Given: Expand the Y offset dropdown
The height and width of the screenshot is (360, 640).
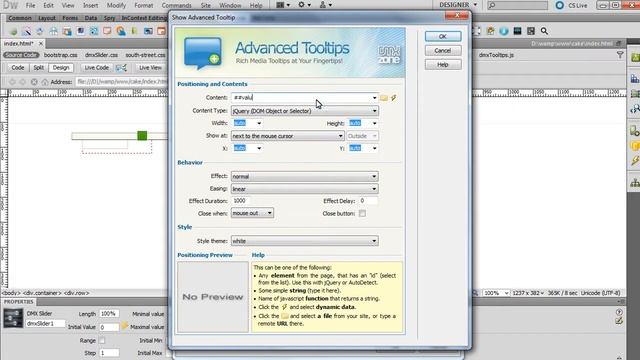Looking at the screenshot, I should click(x=375, y=148).
